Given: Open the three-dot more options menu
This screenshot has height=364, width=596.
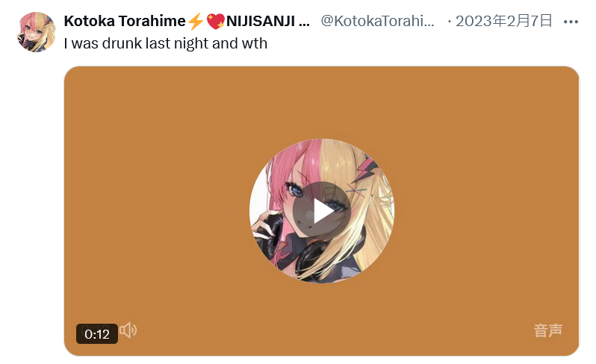Looking at the screenshot, I should [571, 22].
